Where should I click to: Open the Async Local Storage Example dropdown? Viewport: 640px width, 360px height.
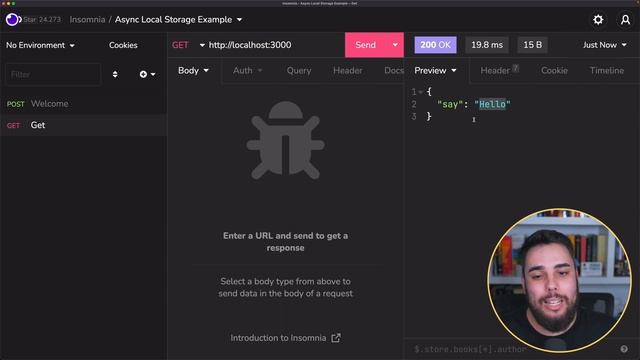pyautogui.click(x=178, y=20)
